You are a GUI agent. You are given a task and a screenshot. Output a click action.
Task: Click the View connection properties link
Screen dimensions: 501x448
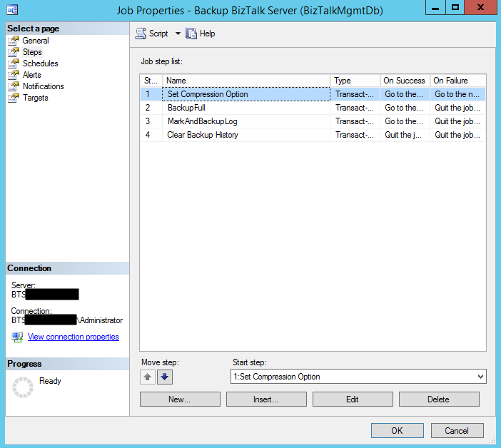click(73, 337)
